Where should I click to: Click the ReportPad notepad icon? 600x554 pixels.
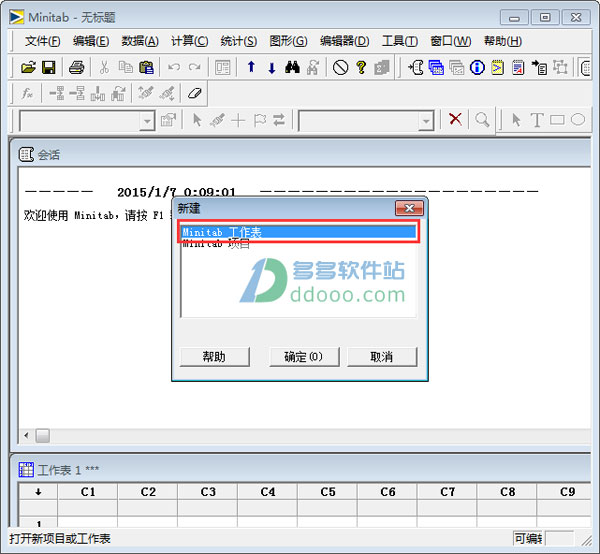click(518, 67)
